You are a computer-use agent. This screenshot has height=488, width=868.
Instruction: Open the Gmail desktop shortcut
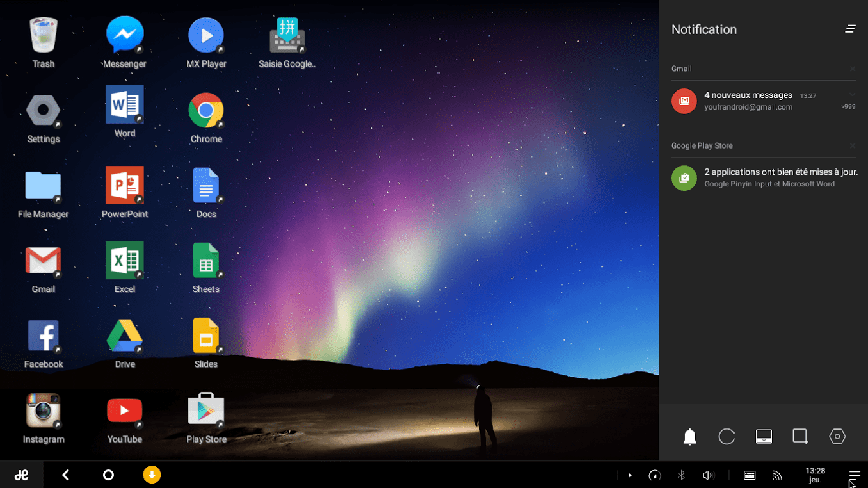coord(43,261)
